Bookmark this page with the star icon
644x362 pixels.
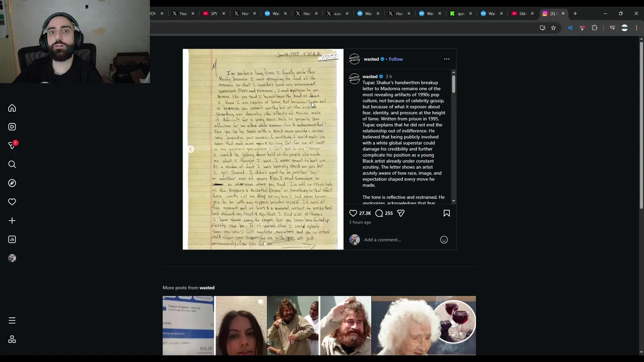point(553,28)
